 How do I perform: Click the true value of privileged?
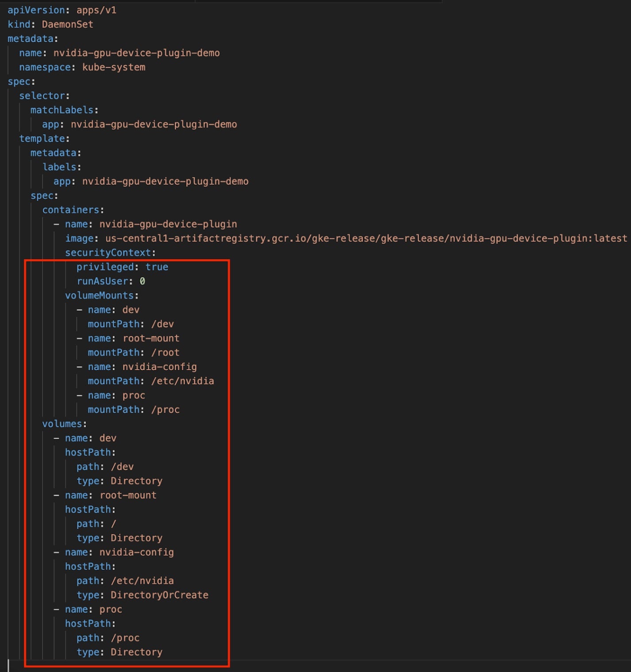tap(157, 267)
